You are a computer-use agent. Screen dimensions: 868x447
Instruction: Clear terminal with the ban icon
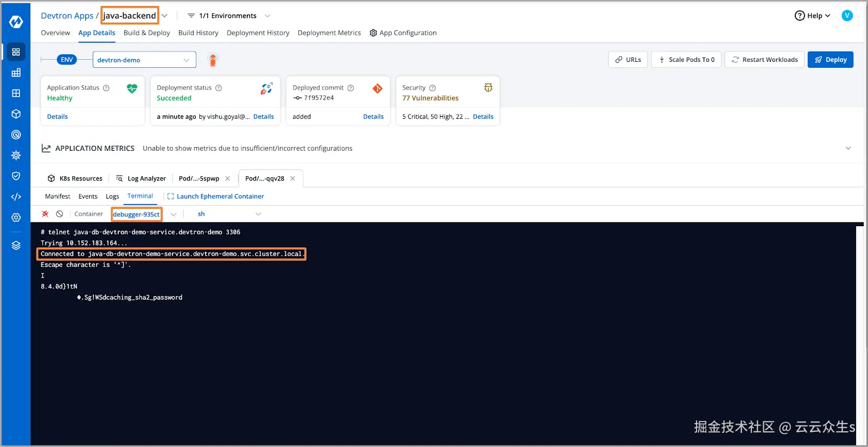point(60,214)
